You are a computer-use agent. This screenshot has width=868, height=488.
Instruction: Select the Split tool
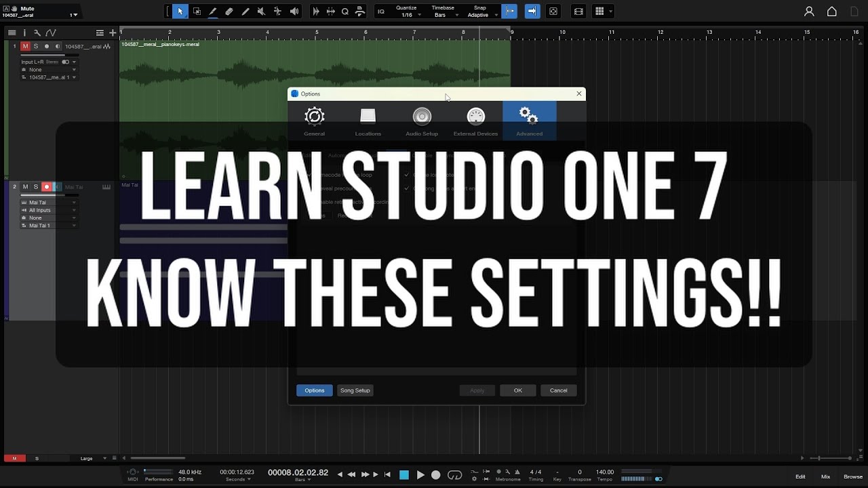tap(213, 12)
